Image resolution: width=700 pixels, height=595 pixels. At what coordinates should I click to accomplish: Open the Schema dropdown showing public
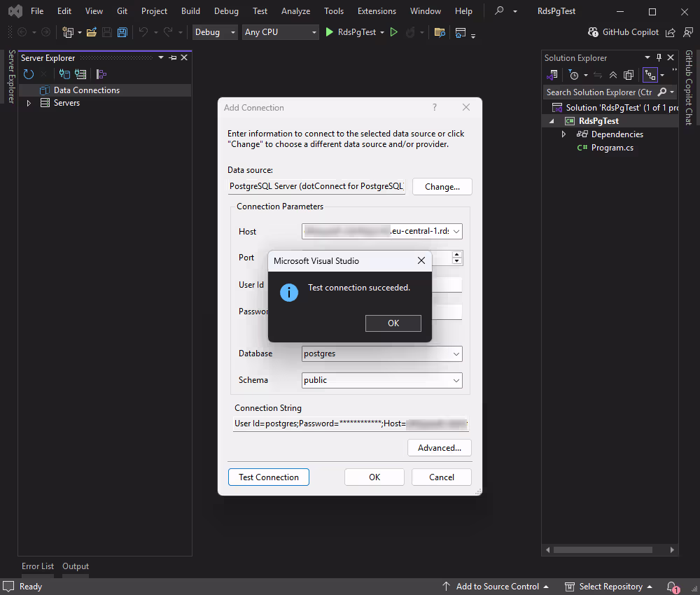click(x=456, y=380)
